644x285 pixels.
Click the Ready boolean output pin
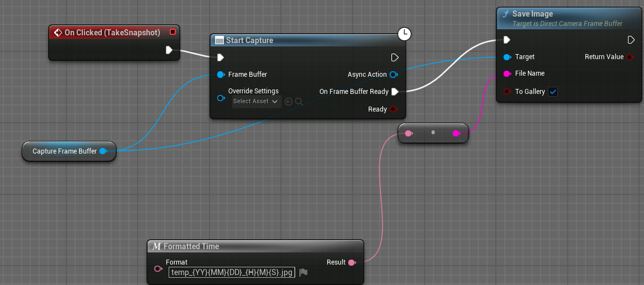click(394, 109)
